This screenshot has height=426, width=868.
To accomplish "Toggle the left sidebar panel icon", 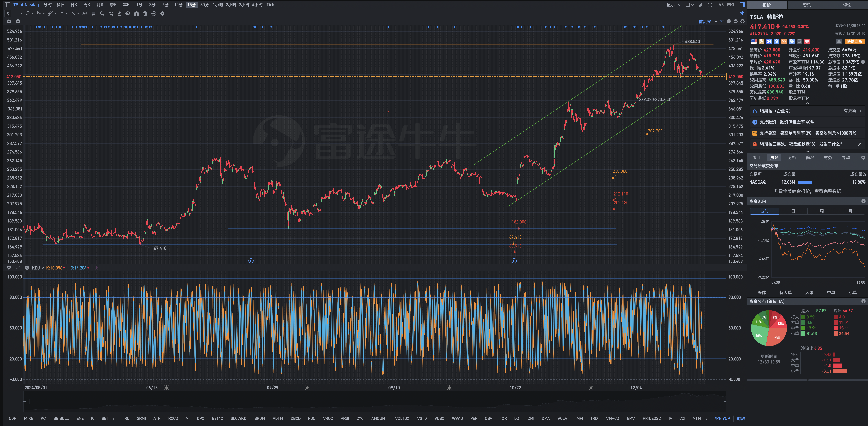I will 7,5.
